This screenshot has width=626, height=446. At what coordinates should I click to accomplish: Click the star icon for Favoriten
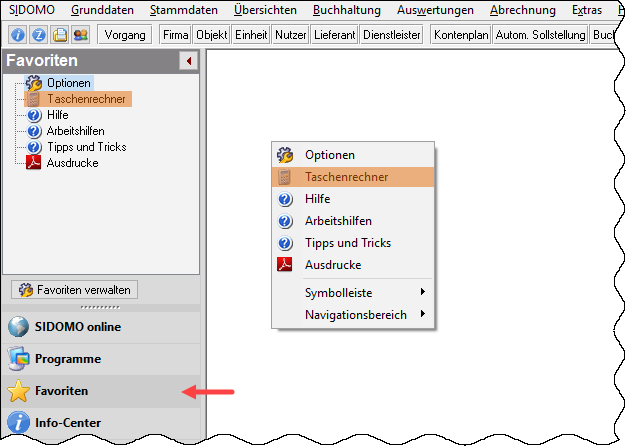point(18,391)
